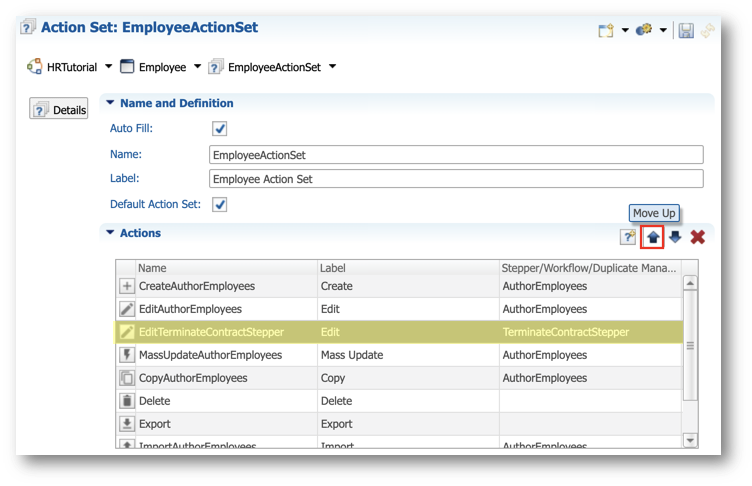Click the EmployeeActionSet breadcrumb link
Viewport: 752px width, 486px height.
274,67
